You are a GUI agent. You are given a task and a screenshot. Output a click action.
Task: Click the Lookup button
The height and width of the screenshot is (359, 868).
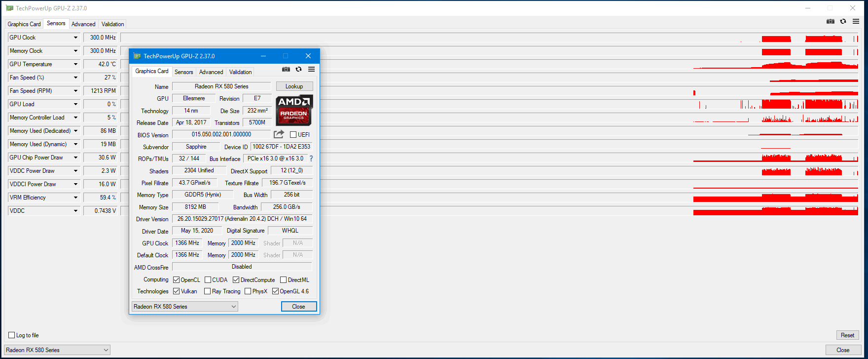(x=294, y=86)
